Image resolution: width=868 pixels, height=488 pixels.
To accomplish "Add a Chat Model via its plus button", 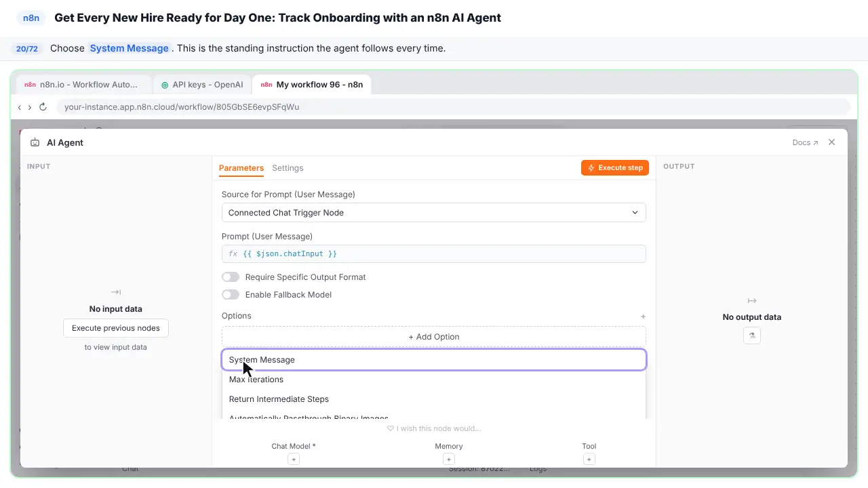I will coord(294,459).
